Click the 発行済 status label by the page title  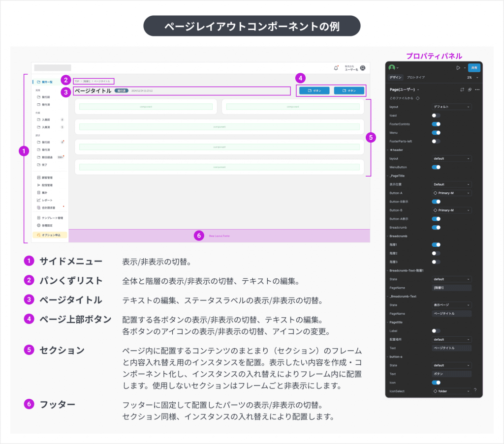[x=122, y=91]
